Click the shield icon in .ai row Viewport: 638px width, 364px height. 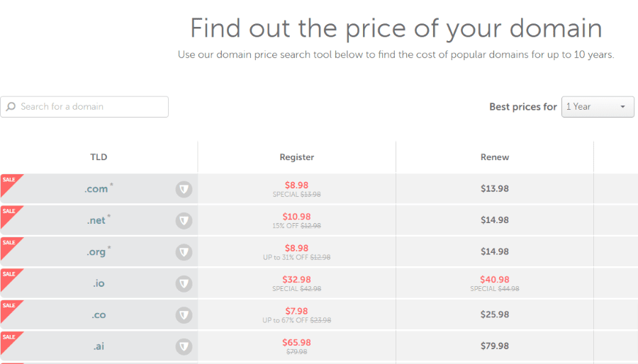(184, 346)
